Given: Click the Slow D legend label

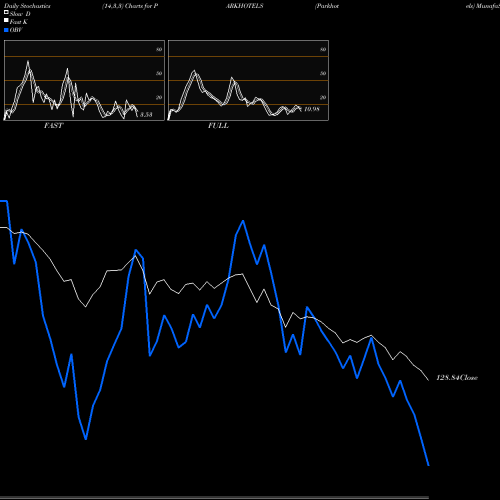Looking at the screenshot, I should point(20,14).
